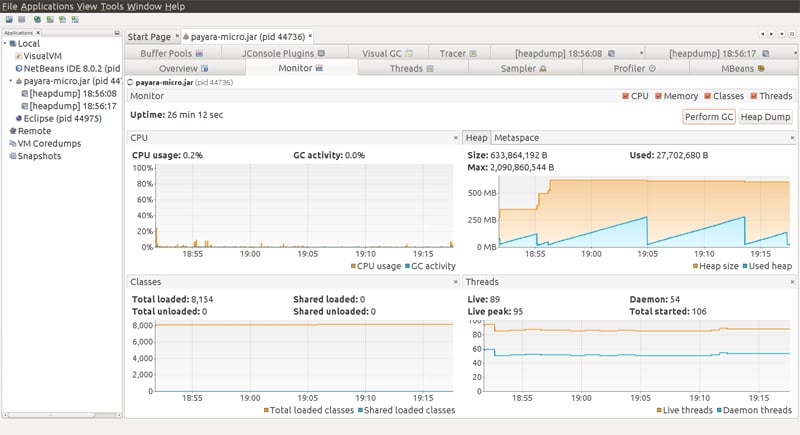This screenshot has height=435, width=800.
Task: Click the Perform GC button
Action: point(708,117)
